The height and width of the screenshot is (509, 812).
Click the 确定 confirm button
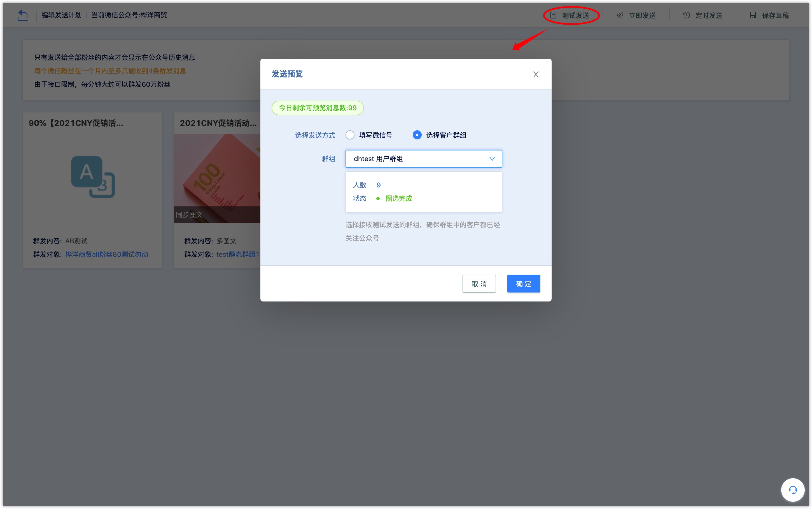[x=522, y=284]
